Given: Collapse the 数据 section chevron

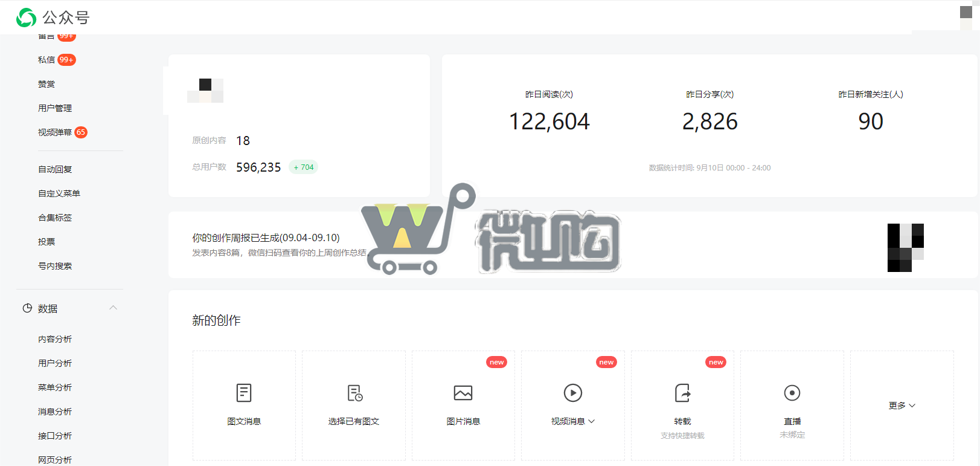Looking at the screenshot, I should point(113,308).
